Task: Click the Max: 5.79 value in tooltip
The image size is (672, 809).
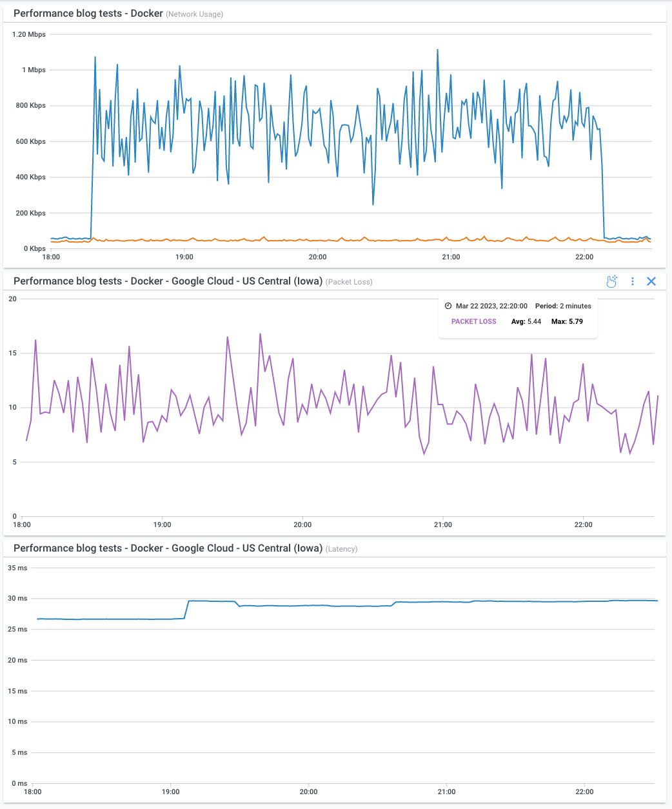Action: point(568,321)
